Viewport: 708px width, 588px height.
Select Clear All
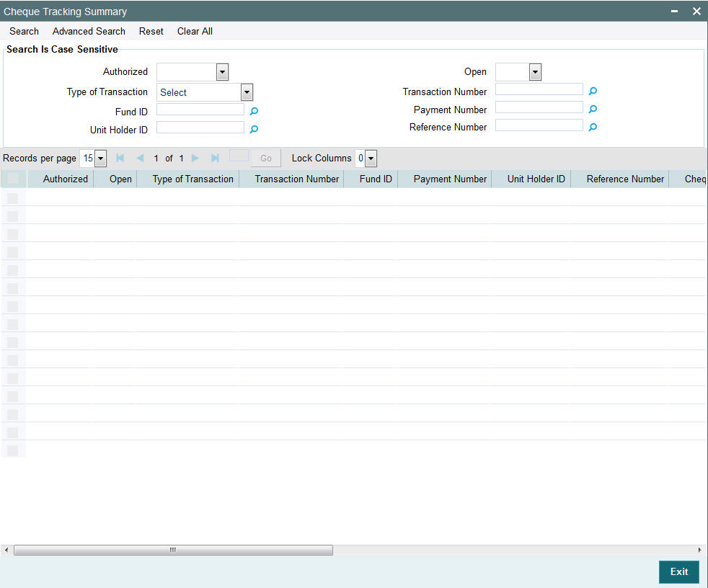coord(195,31)
